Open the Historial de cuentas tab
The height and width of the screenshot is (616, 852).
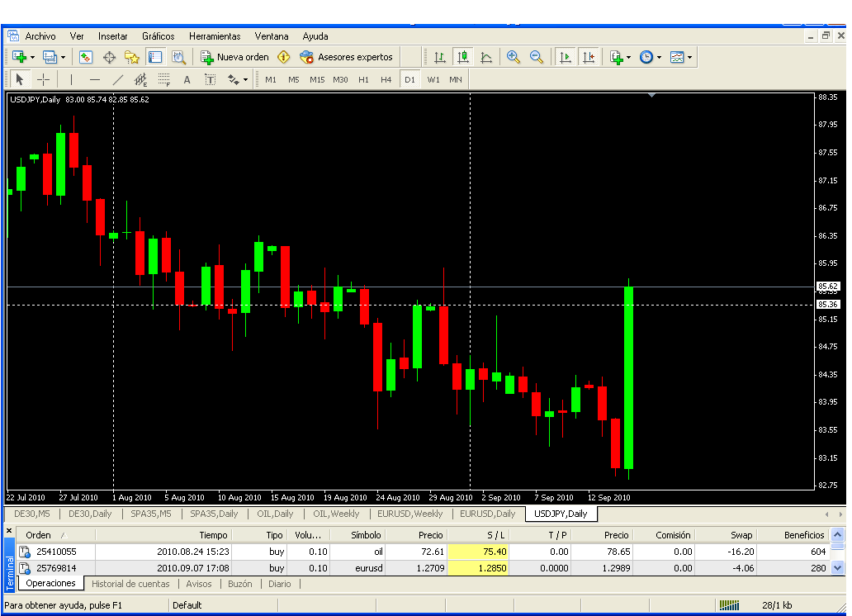tap(130, 584)
